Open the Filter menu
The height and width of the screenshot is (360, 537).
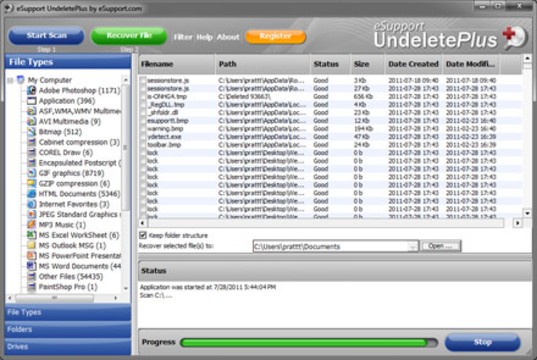pyautogui.click(x=183, y=37)
